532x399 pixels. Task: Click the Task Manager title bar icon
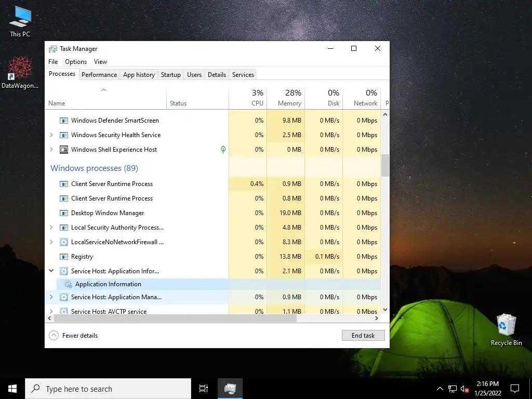[52, 49]
